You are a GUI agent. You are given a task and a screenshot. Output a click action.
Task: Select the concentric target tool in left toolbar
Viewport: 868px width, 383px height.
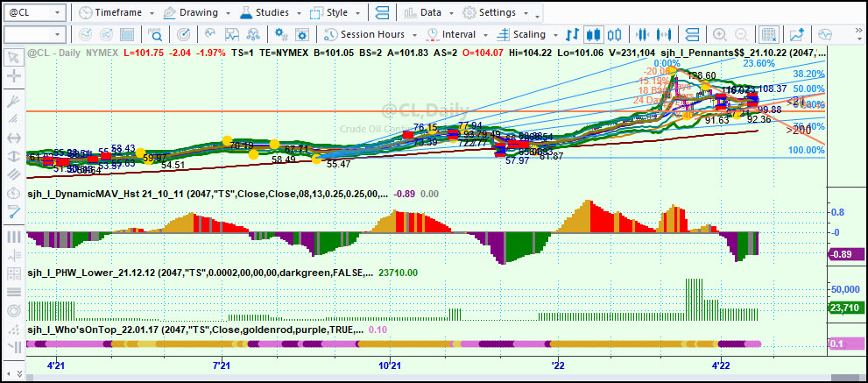pos(14,310)
